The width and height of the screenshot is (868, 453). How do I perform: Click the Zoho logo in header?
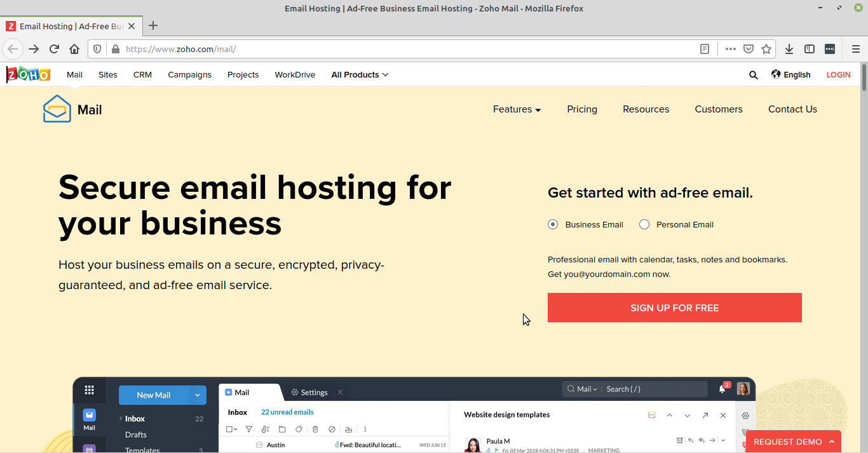click(x=28, y=74)
